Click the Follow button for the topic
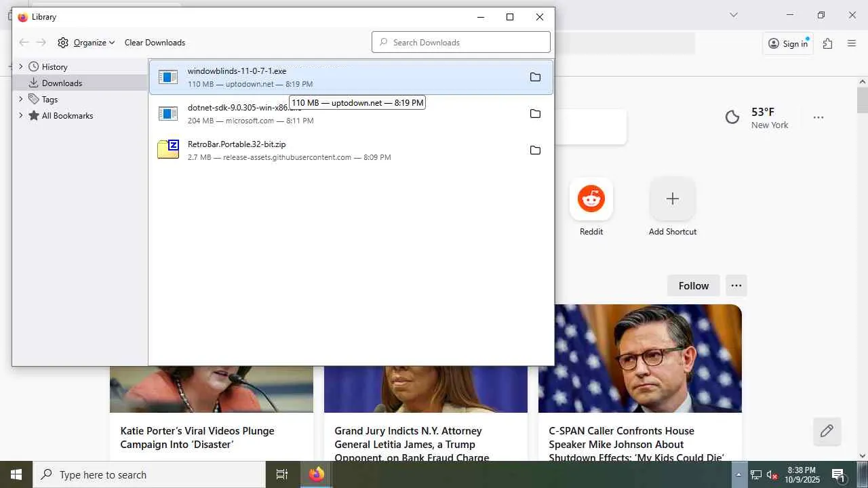The width and height of the screenshot is (868, 488). point(694,285)
